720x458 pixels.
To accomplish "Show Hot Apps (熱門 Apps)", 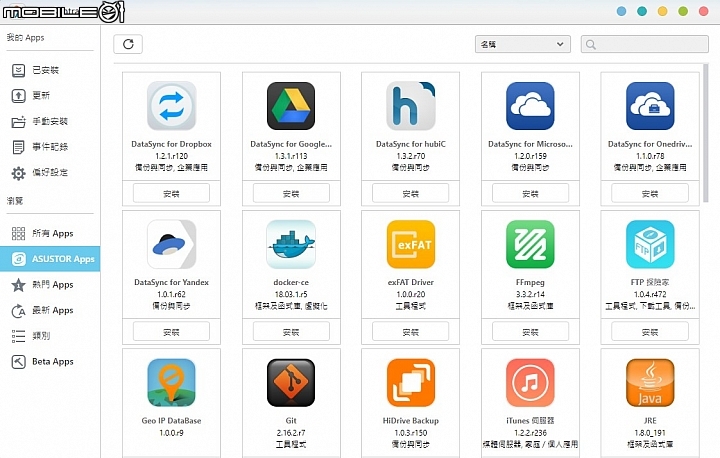I will [50, 285].
